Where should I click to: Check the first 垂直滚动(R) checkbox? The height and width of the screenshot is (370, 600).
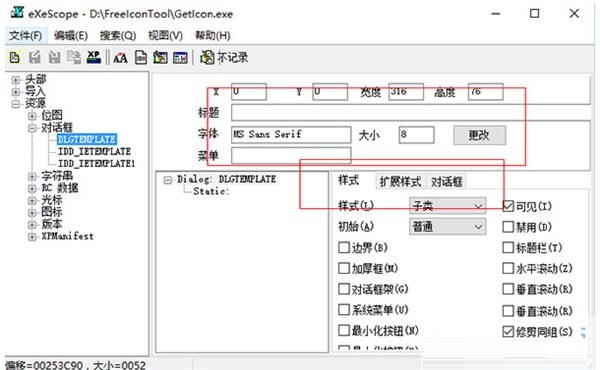tap(508, 289)
